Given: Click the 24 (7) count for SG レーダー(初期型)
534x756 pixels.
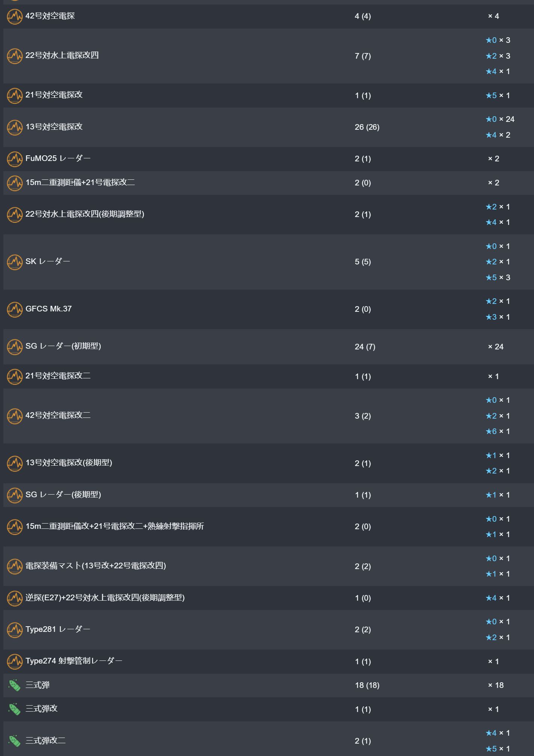Looking at the screenshot, I should coord(365,347).
